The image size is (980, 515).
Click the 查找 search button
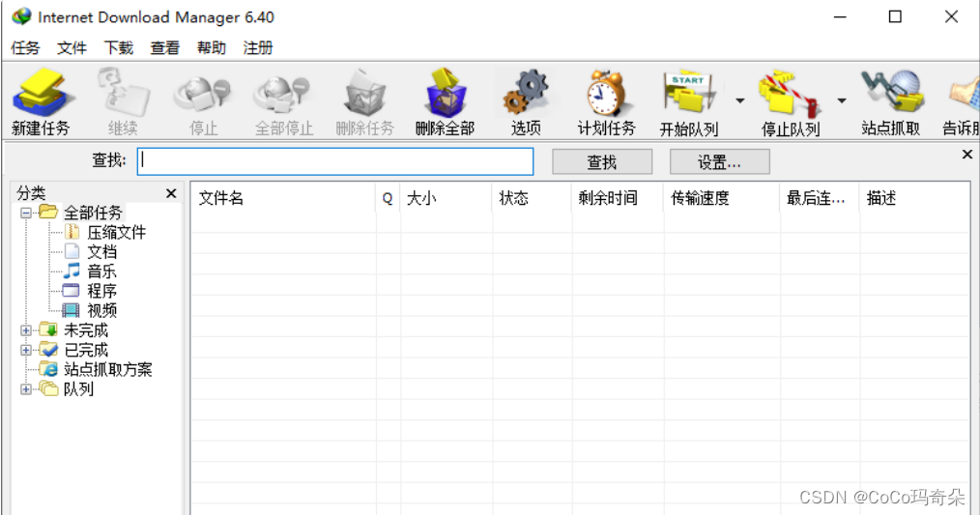(x=602, y=162)
